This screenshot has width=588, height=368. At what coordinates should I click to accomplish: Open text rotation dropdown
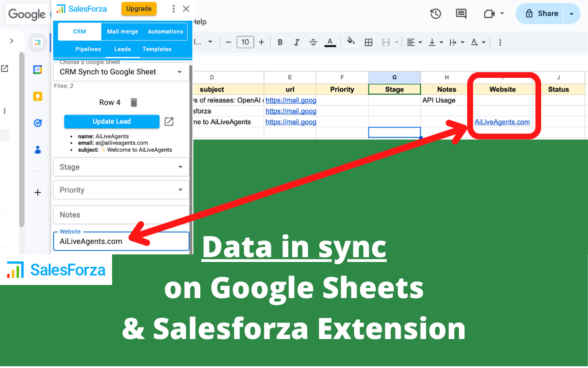(478, 42)
